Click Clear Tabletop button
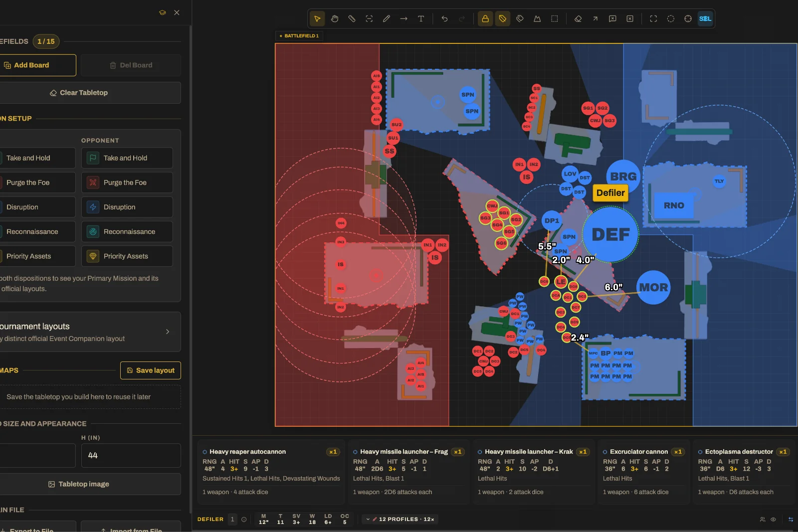The image size is (798, 532). coord(90,93)
